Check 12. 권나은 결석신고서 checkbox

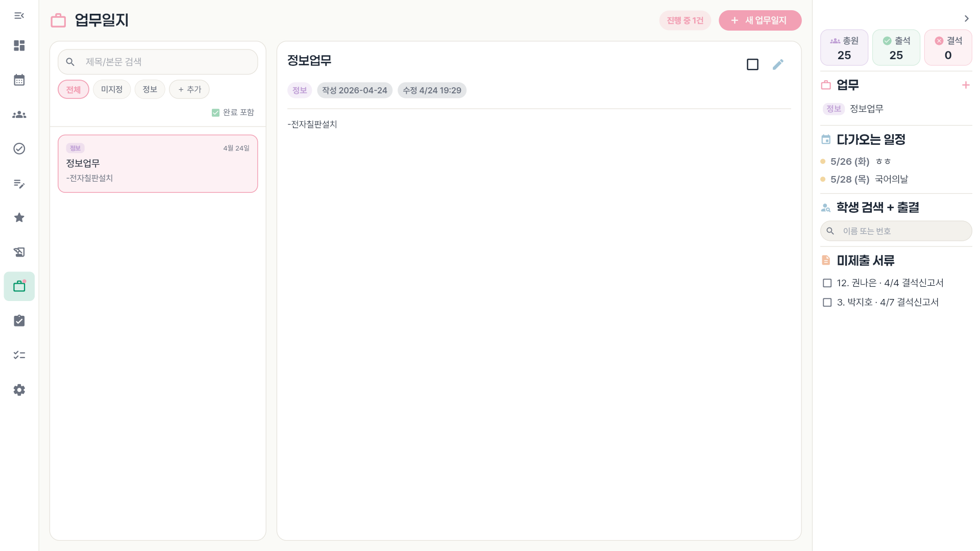pyautogui.click(x=827, y=283)
